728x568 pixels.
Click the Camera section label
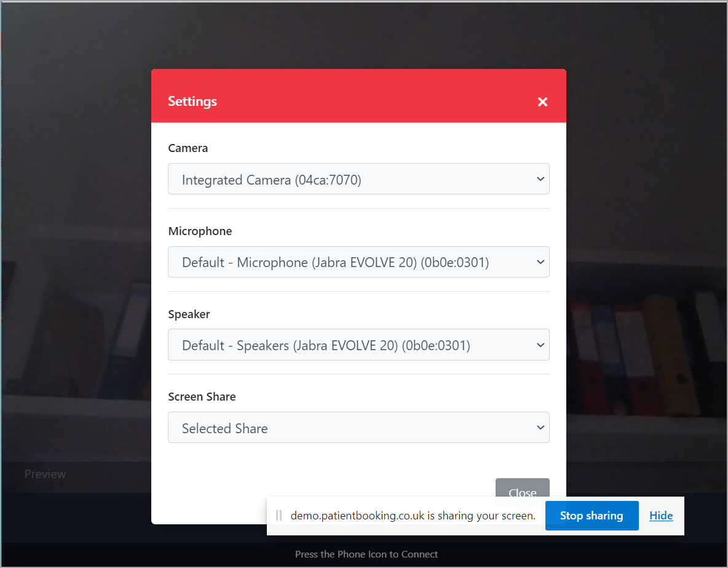click(188, 148)
